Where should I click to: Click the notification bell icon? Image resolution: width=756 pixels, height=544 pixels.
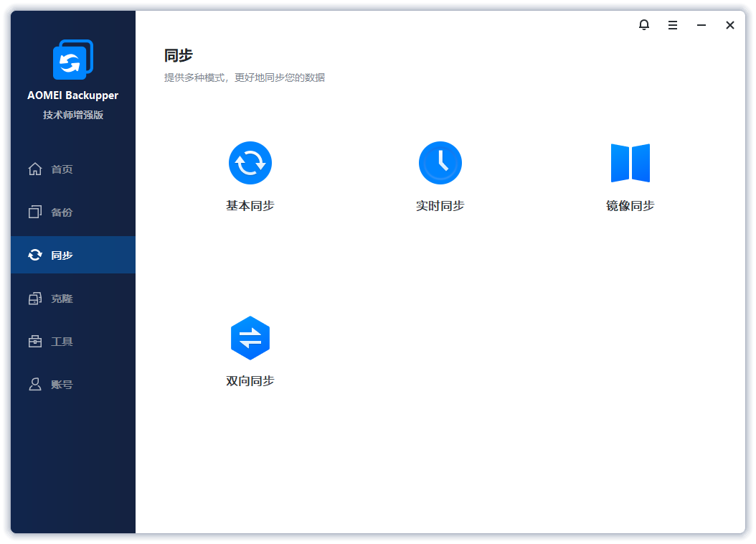(643, 25)
